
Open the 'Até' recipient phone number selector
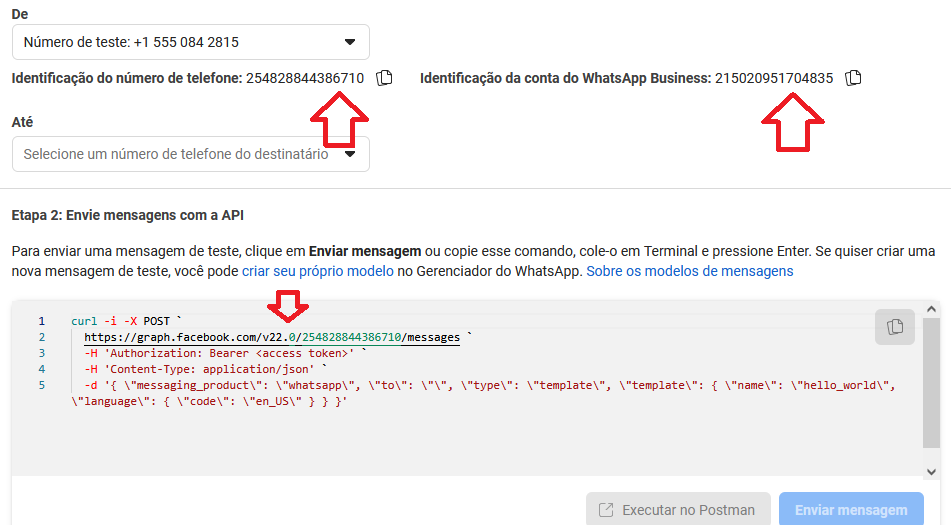(x=190, y=154)
